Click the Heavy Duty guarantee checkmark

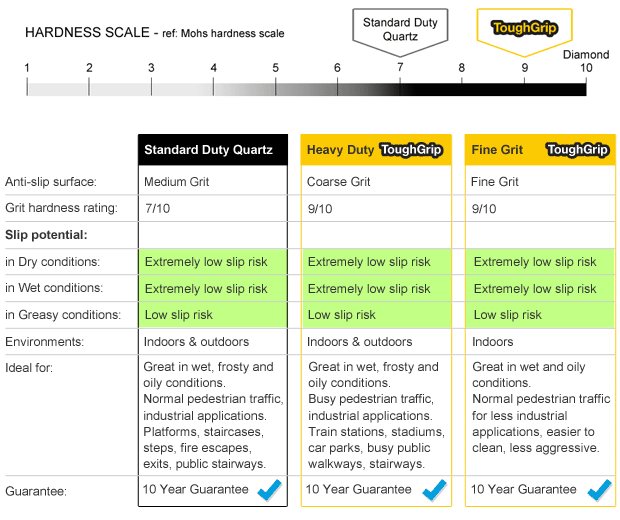(x=433, y=489)
